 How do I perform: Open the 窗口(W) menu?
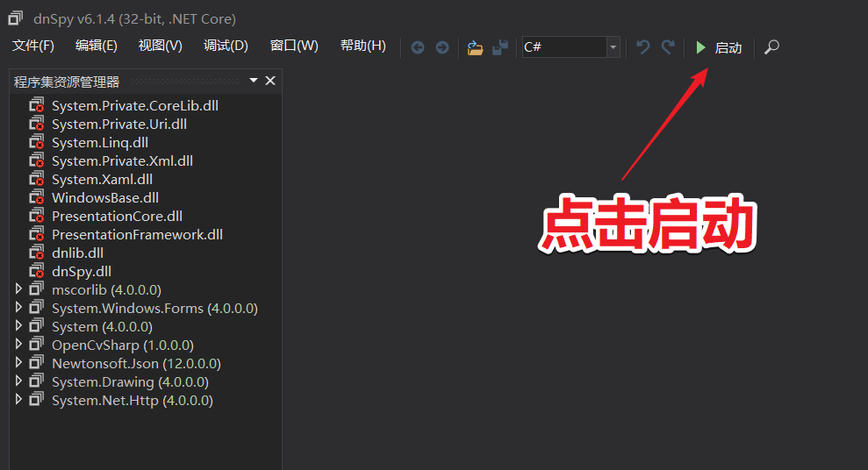(x=294, y=46)
